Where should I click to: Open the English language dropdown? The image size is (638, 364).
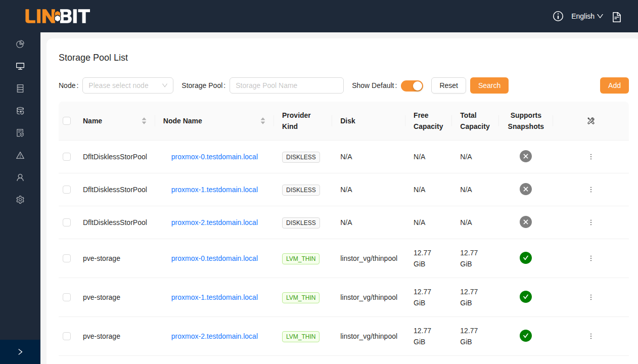tap(587, 16)
